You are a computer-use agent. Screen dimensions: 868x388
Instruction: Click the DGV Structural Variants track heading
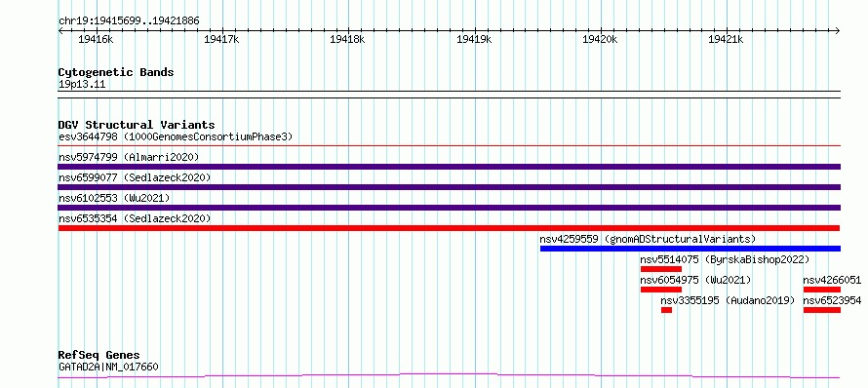click(137, 125)
